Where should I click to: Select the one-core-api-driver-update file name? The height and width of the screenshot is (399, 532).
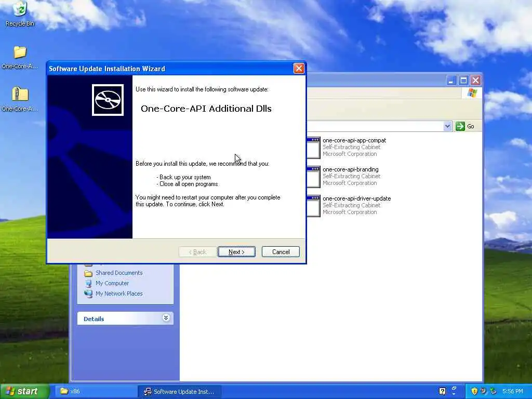click(x=356, y=198)
